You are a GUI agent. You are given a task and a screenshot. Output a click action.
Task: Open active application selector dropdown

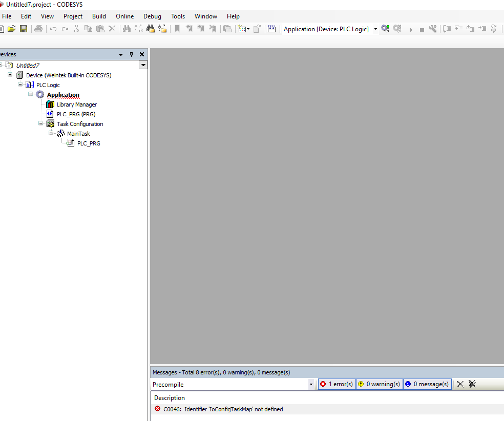[375, 29]
